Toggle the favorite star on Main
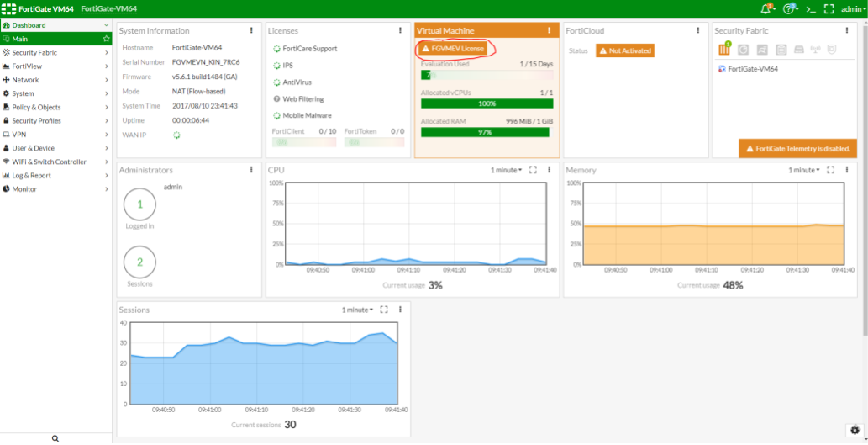Image resolution: width=868 pixels, height=445 pixels. [x=106, y=39]
